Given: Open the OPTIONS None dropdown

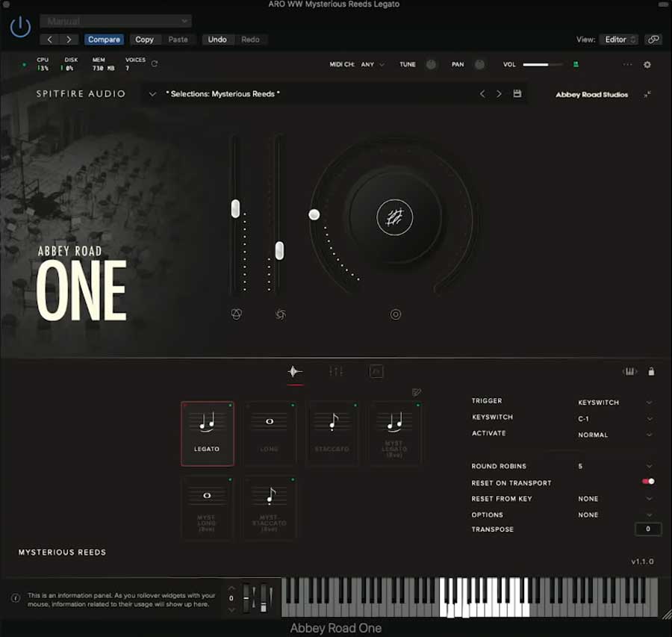Looking at the screenshot, I should [615, 515].
